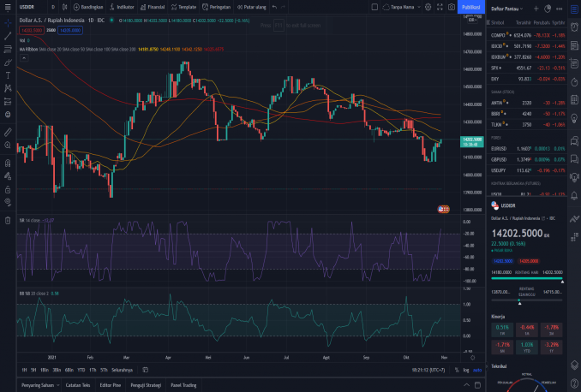Click the USDIDR symbol search field
Image resolution: width=581 pixels, height=392 pixels.
[27, 7]
